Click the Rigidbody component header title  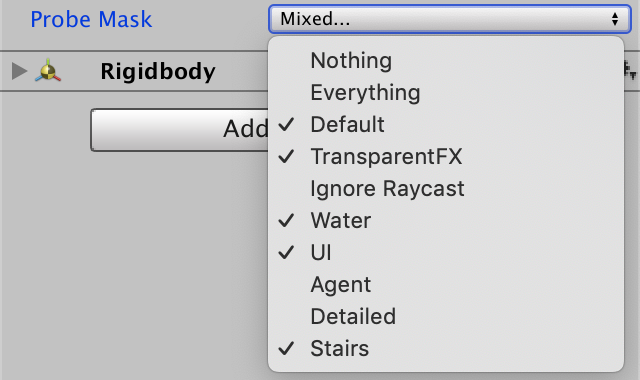158,71
